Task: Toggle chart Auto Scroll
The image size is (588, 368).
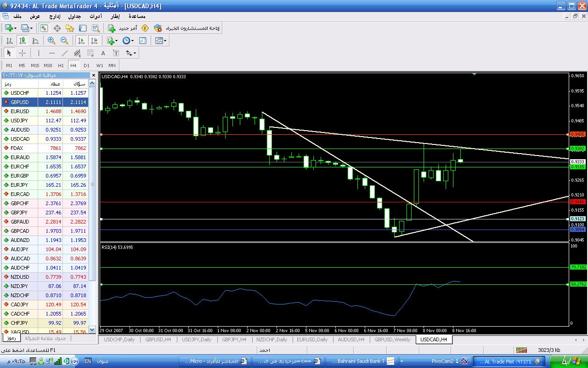Action: point(81,40)
